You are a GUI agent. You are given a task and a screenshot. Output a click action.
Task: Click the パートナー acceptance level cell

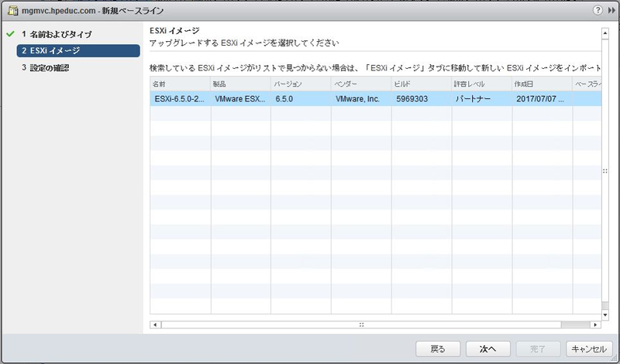point(481,99)
